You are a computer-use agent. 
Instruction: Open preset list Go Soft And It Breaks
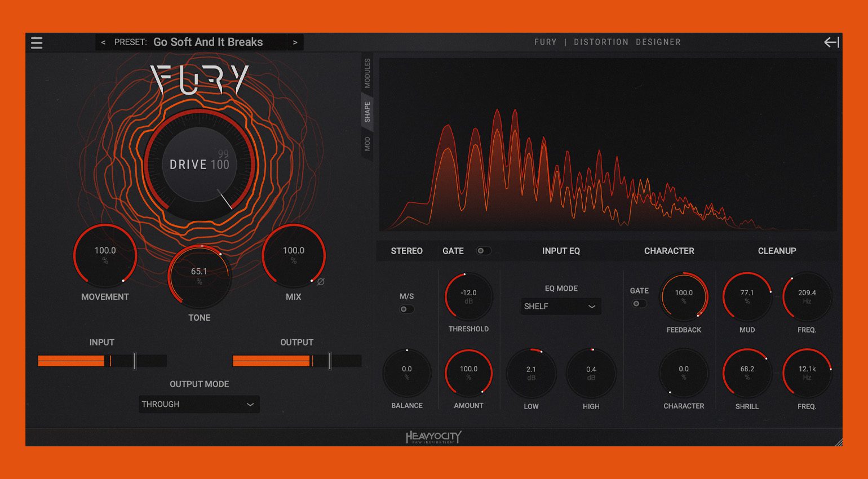tap(207, 42)
